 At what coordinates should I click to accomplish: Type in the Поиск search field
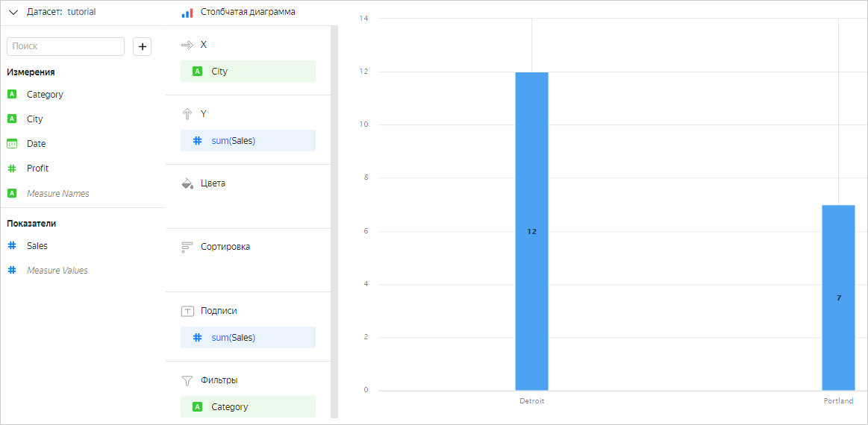click(x=66, y=46)
